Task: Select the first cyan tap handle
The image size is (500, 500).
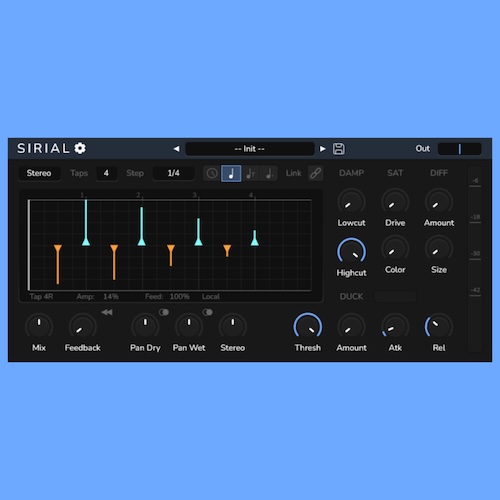Action: tap(86, 242)
